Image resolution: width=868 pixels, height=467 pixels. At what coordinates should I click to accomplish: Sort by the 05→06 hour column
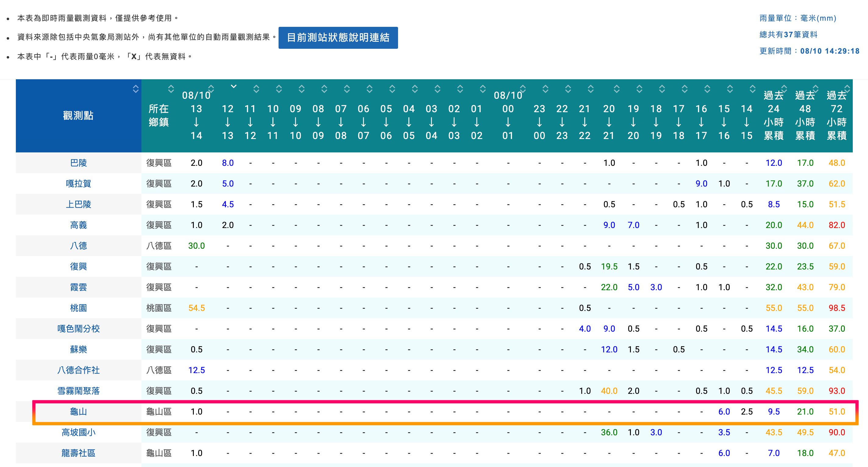tap(392, 89)
